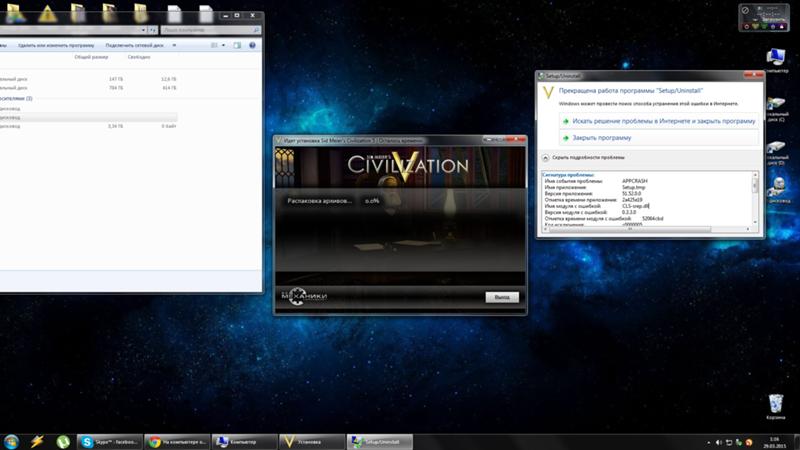This screenshot has height=450, width=800.
Task: Click 'Распаковка архивов...' status text in installer
Action: pos(319,201)
